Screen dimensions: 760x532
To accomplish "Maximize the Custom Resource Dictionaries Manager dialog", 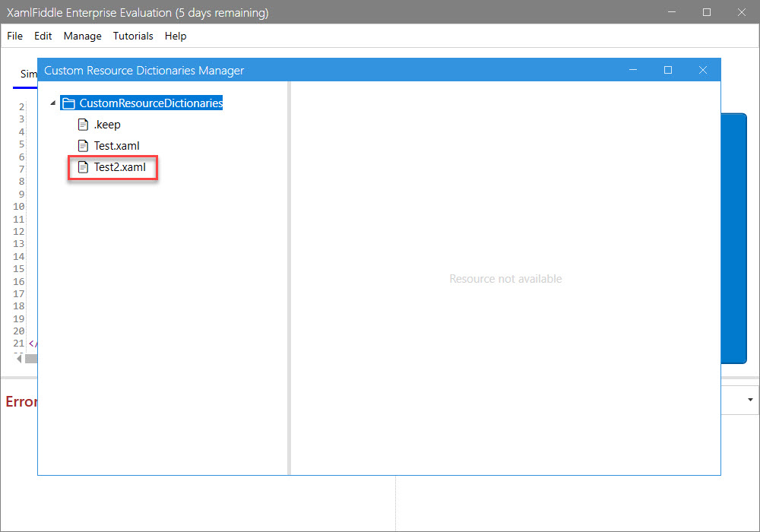I will (668, 71).
